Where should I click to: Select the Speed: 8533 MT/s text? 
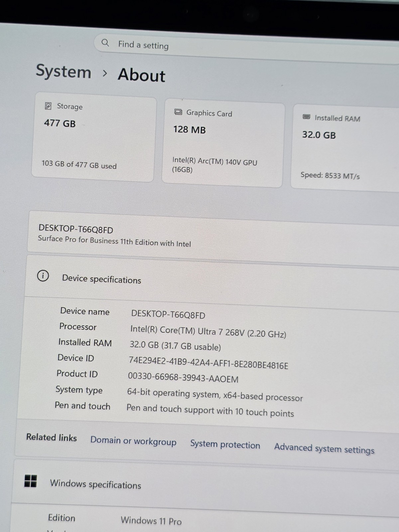click(330, 175)
